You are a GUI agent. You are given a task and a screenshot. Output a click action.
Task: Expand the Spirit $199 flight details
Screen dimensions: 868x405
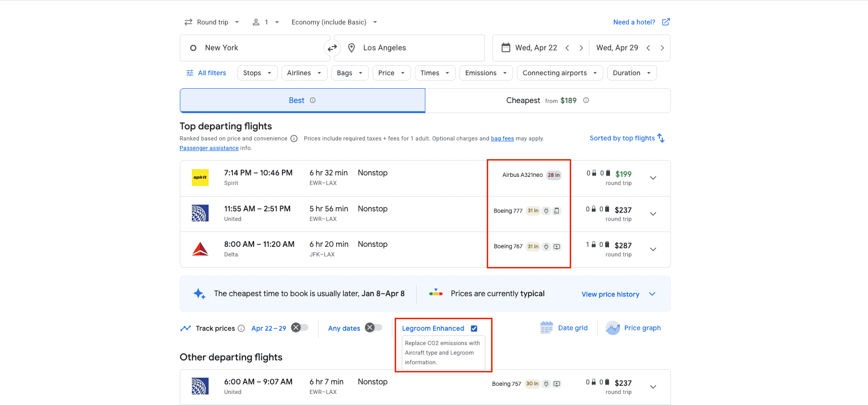pyautogui.click(x=653, y=178)
